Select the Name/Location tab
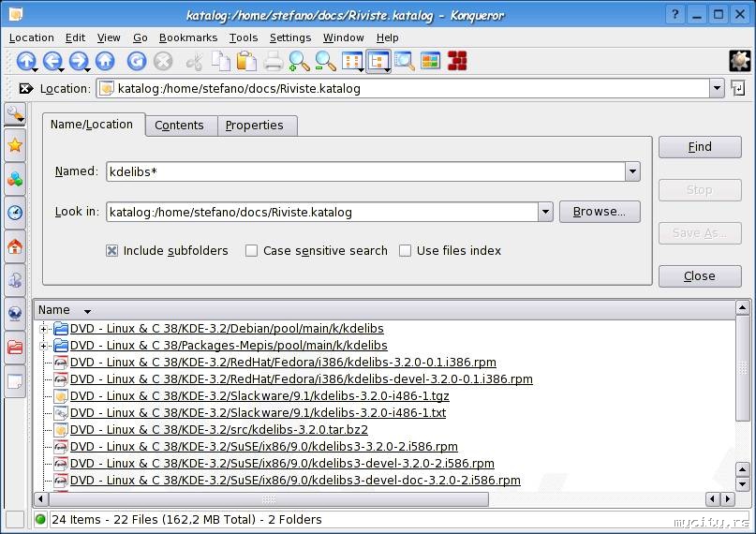This screenshot has width=756, height=534. point(92,125)
